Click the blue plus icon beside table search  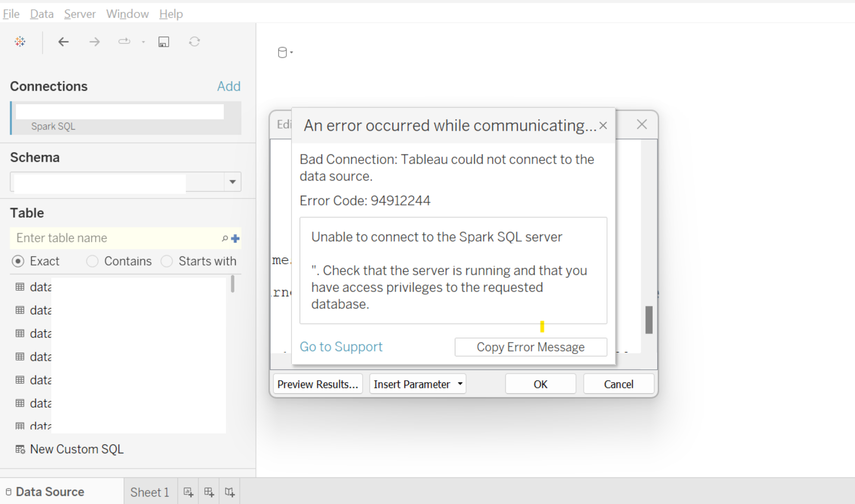[235, 238]
